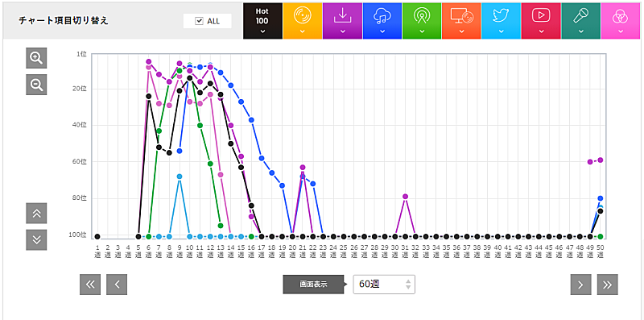
Task: Toggle the red video play icon
Action: [x=541, y=21]
